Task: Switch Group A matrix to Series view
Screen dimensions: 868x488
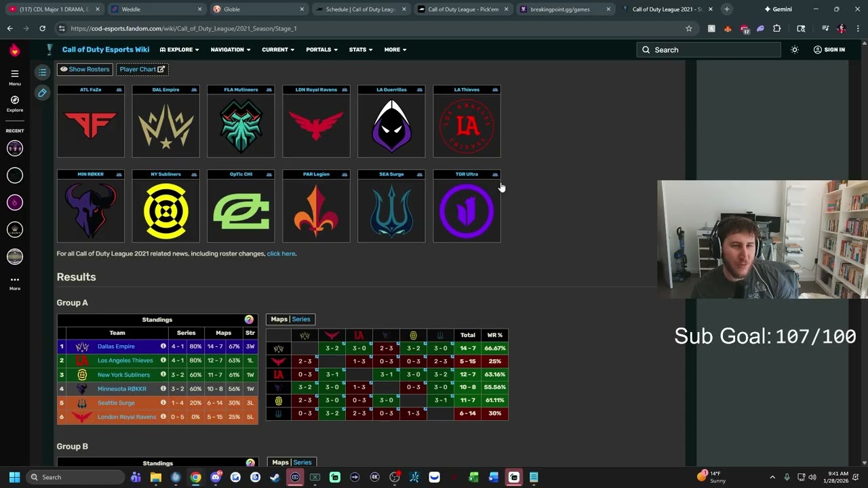Action: (301, 319)
